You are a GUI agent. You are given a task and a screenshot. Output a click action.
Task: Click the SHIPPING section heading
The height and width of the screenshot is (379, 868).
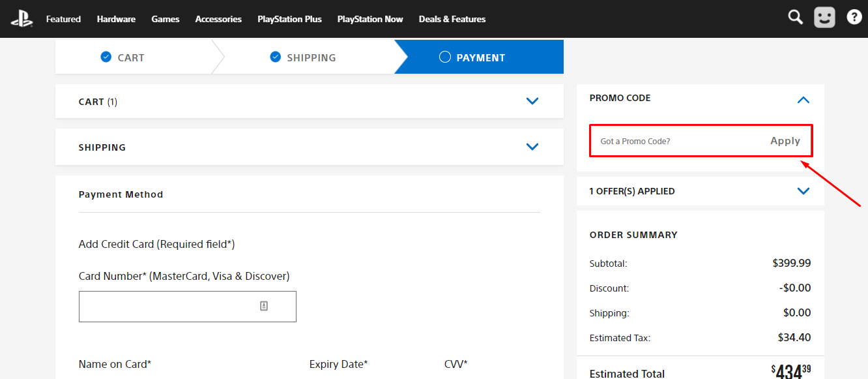(x=102, y=147)
